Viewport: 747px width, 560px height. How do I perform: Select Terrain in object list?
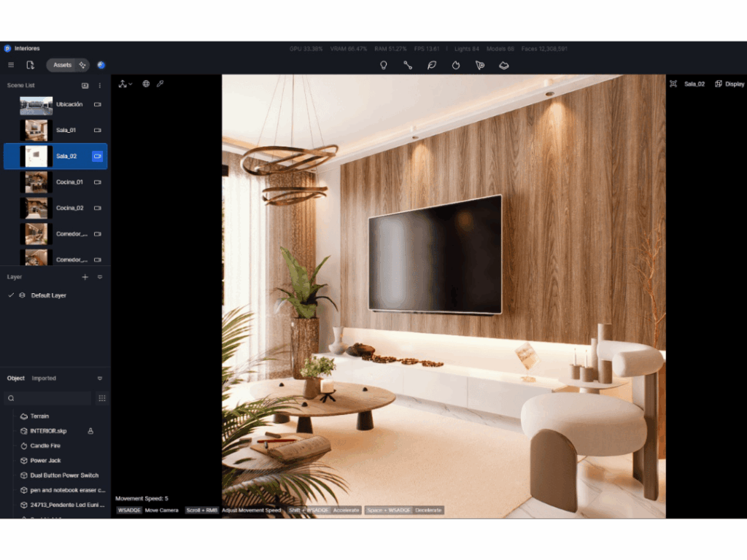(x=39, y=416)
